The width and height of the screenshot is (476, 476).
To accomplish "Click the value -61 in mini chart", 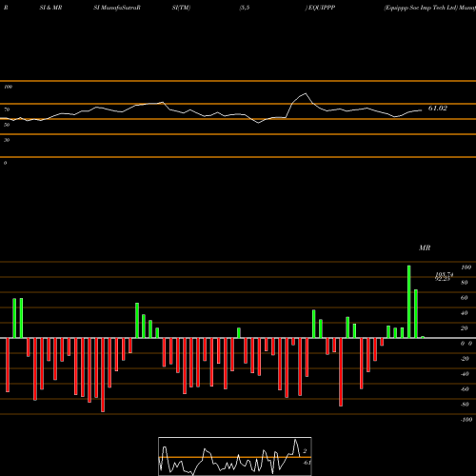I will (307, 463).
